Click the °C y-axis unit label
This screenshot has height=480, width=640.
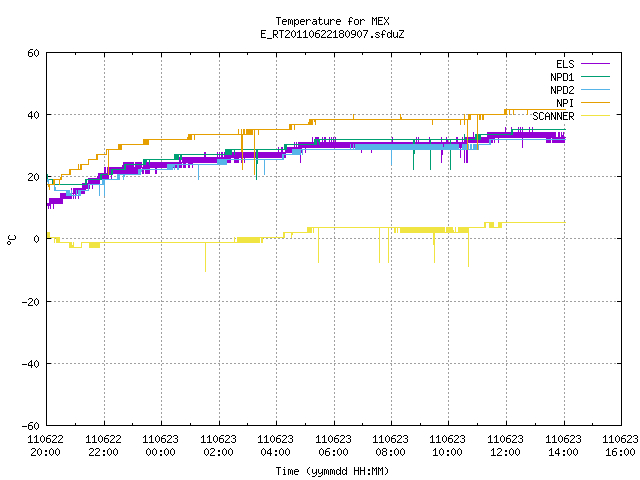[x=12, y=240]
